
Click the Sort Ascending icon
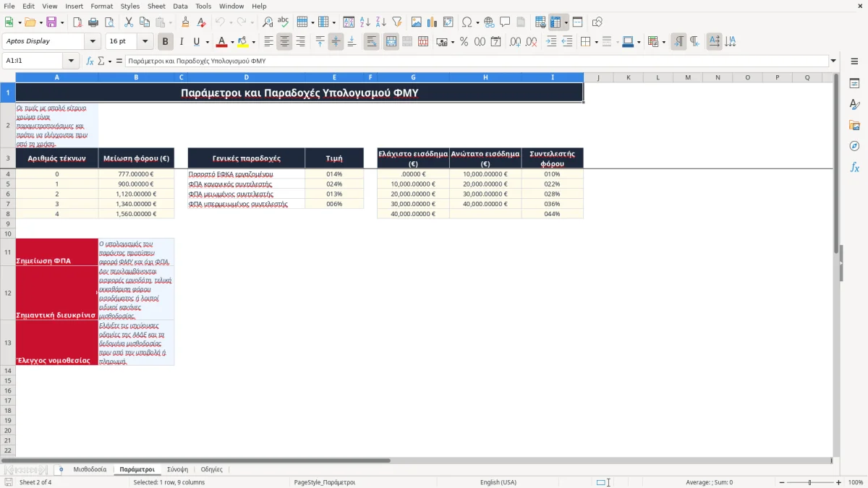(365, 22)
